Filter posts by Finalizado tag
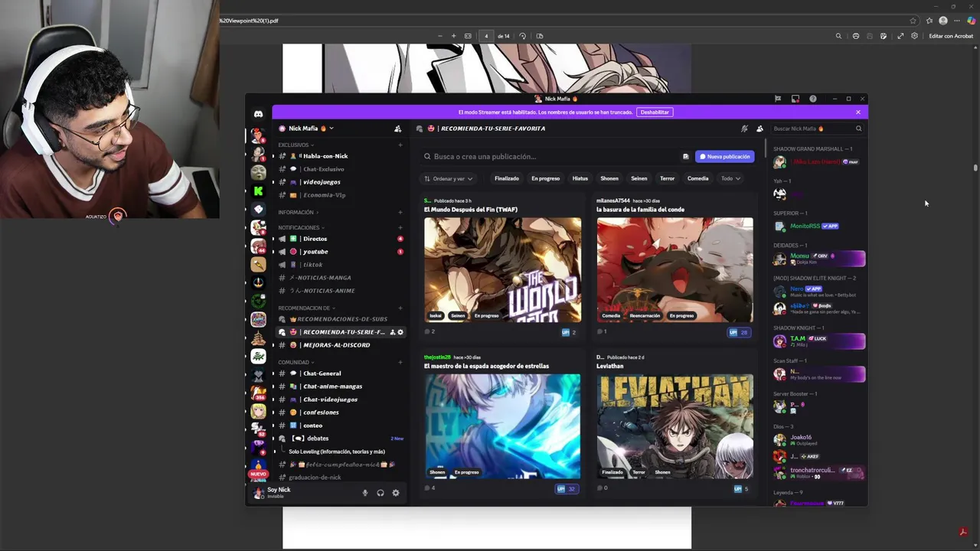This screenshot has width=980, height=551. 507,178
